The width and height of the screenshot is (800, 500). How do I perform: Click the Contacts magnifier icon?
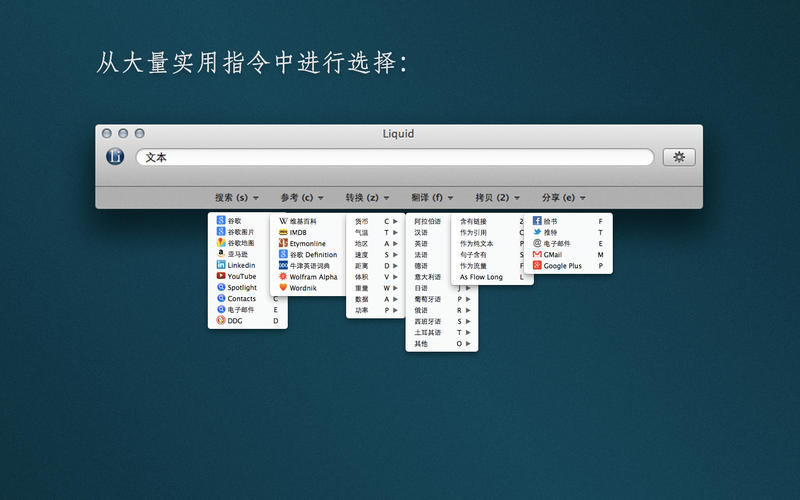point(221,298)
